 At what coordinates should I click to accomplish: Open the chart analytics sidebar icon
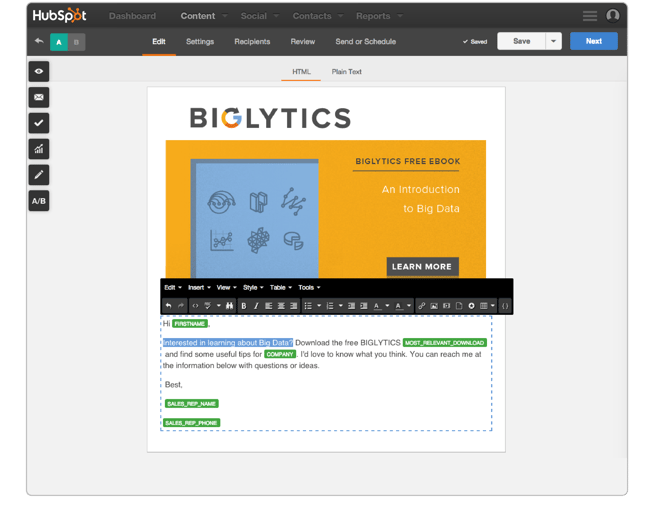(39, 149)
